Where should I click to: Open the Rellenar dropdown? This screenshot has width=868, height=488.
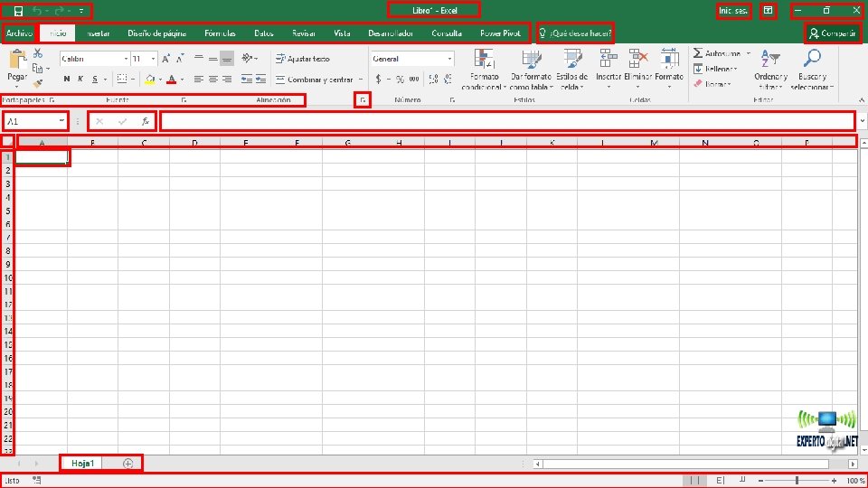(x=714, y=70)
